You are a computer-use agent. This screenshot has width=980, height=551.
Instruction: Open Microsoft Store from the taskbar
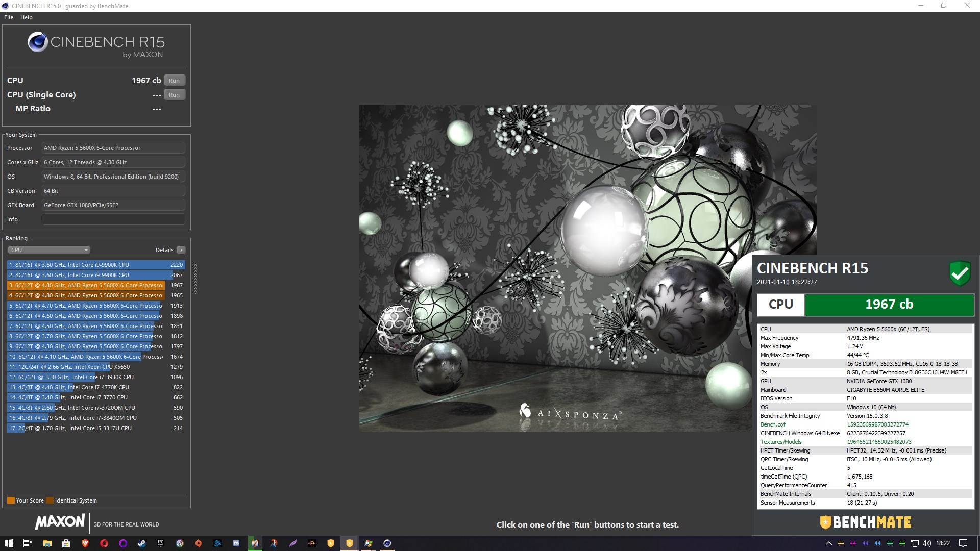coord(66,543)
